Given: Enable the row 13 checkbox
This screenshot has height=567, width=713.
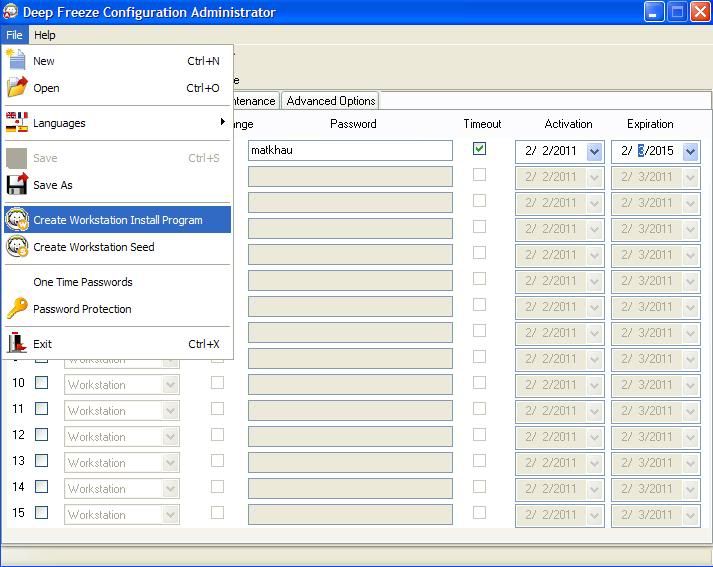Looking at the screenshot, I should click(x=41, y=461).
